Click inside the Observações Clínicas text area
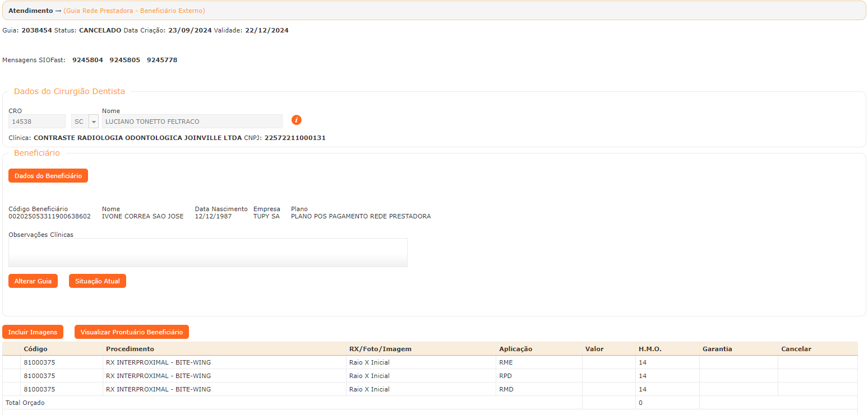Viewport: 868px width, 415px height. pos(207,253)
